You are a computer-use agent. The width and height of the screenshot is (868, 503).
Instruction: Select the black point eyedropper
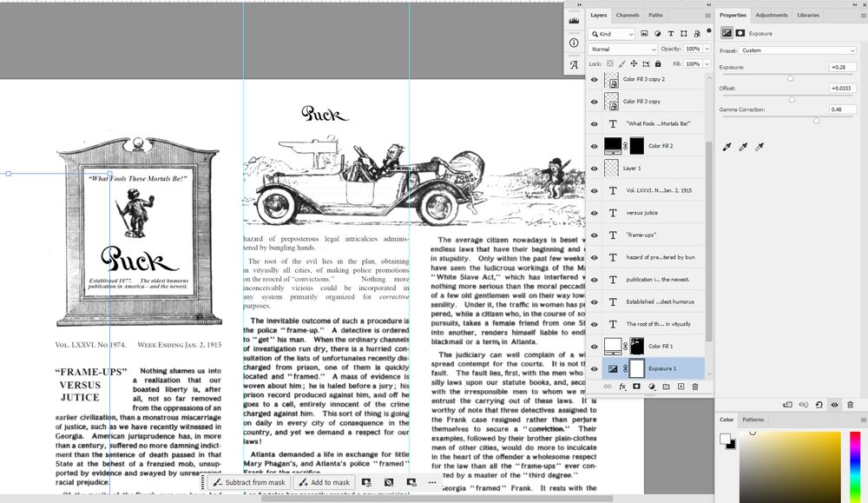[727, 147]
